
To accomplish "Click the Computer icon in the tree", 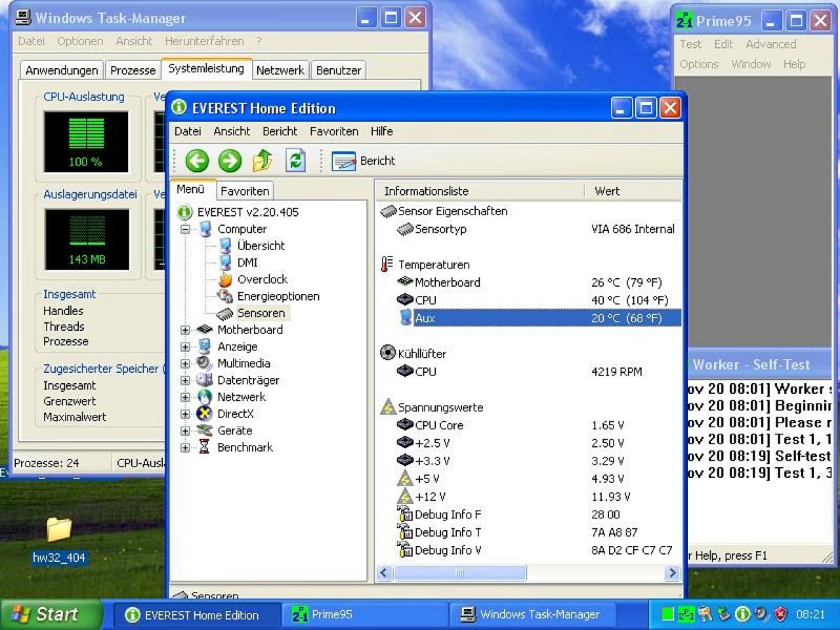I will 205,229.
